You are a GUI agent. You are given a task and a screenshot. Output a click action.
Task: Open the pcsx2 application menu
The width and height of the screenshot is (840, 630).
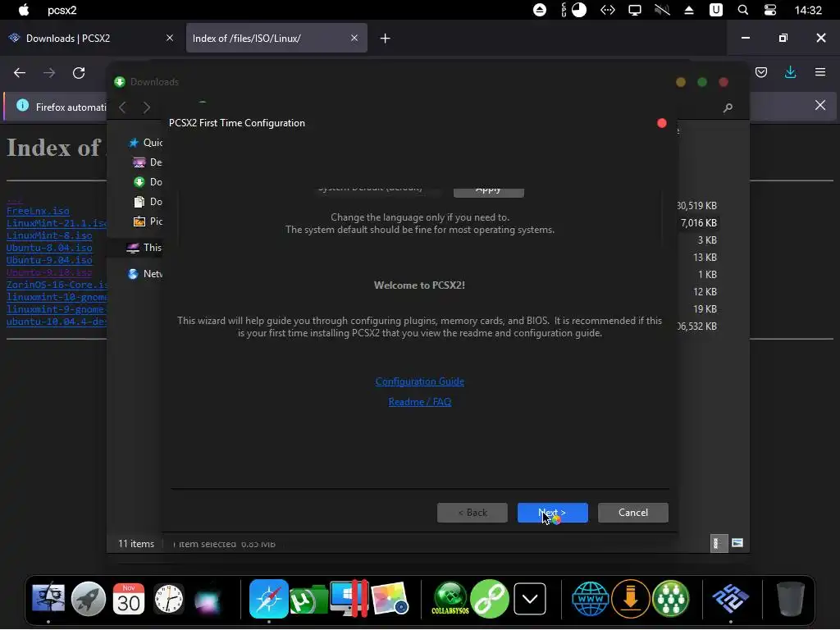click(62, 10)
